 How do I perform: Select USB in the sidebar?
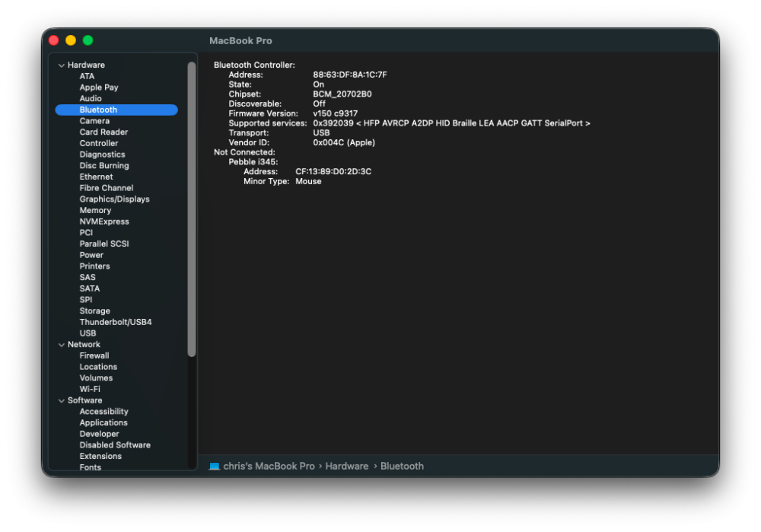click(x=88, y=333)
